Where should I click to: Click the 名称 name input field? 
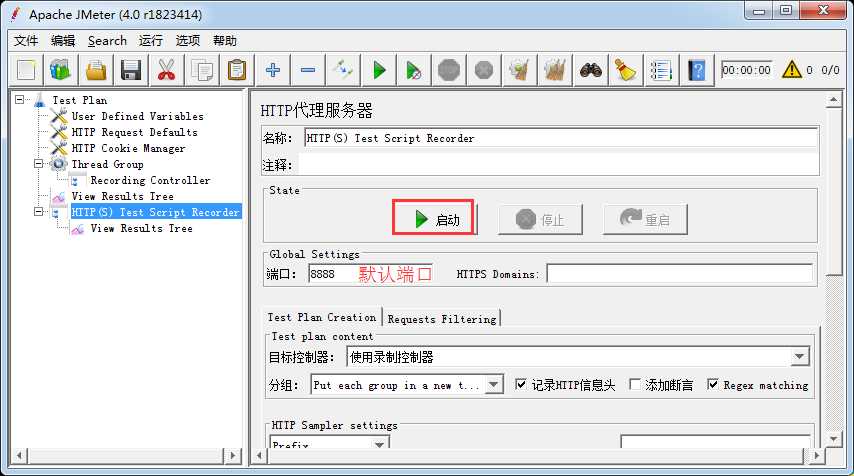tap(560, 138)
